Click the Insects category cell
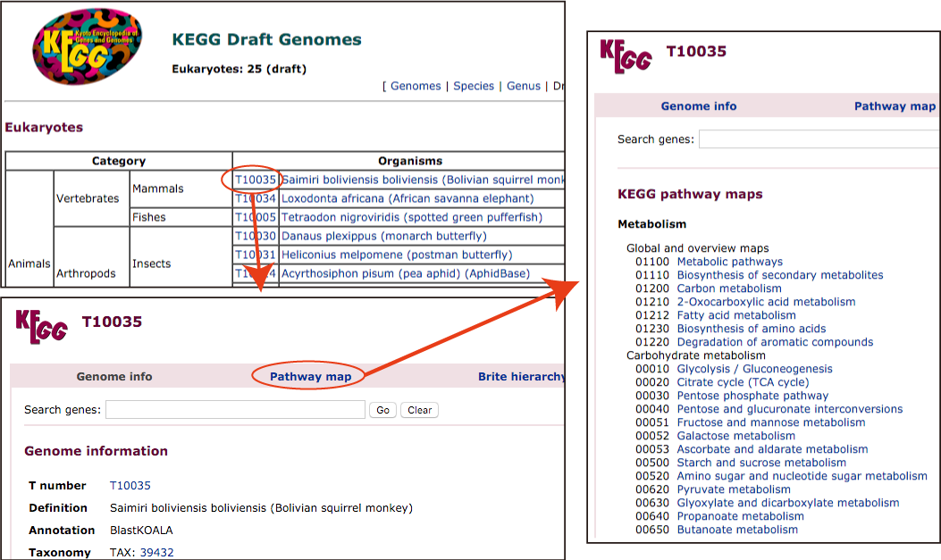The height and width of the screenshot is (560, 941). point(181,258)
